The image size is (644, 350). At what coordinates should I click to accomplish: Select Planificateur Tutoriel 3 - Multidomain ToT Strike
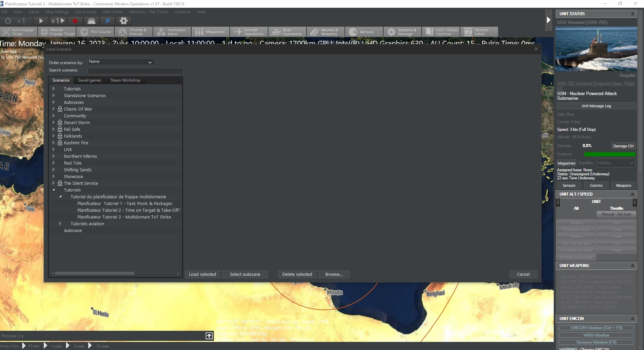pyautogui.click(x=124, y=217)
